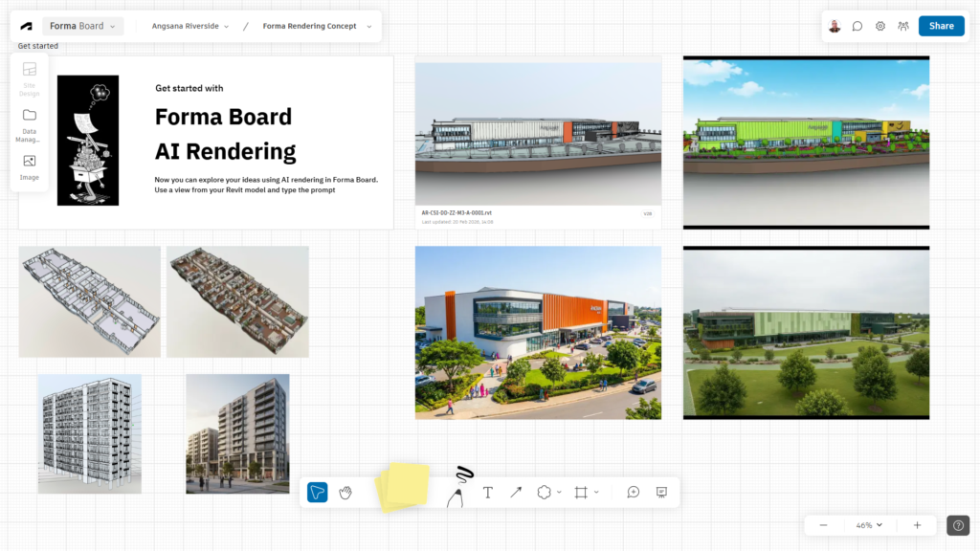Open the 46% zoom level dropdown
Screen dimensions: 980x551
[x=870, y=525]
